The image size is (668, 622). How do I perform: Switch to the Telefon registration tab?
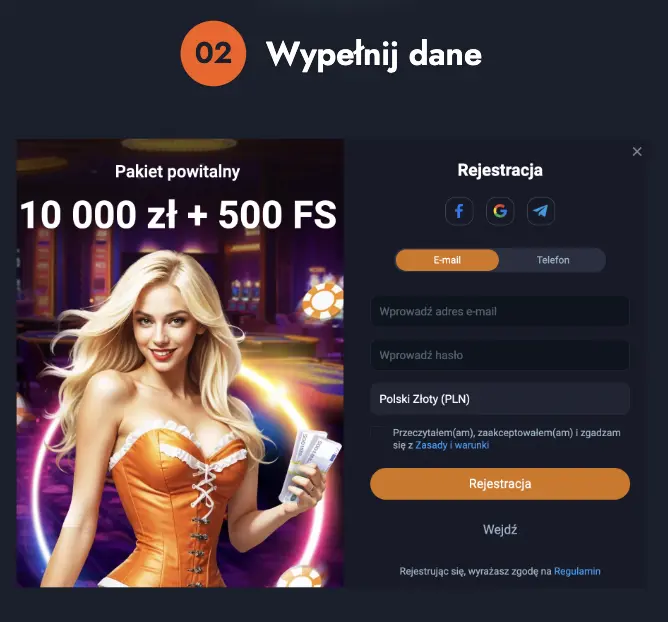coord(553,260)
